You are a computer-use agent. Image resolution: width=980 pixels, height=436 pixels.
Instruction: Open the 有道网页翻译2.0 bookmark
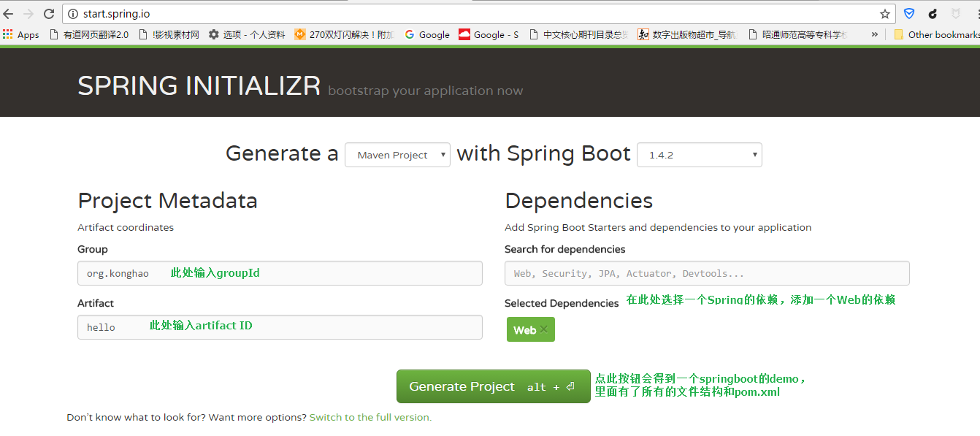(88, 34)
